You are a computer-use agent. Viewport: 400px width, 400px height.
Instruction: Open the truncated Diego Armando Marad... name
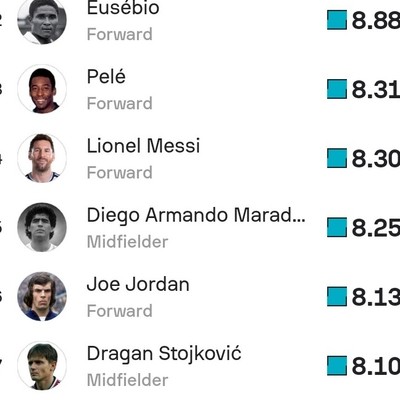(196, 215)
